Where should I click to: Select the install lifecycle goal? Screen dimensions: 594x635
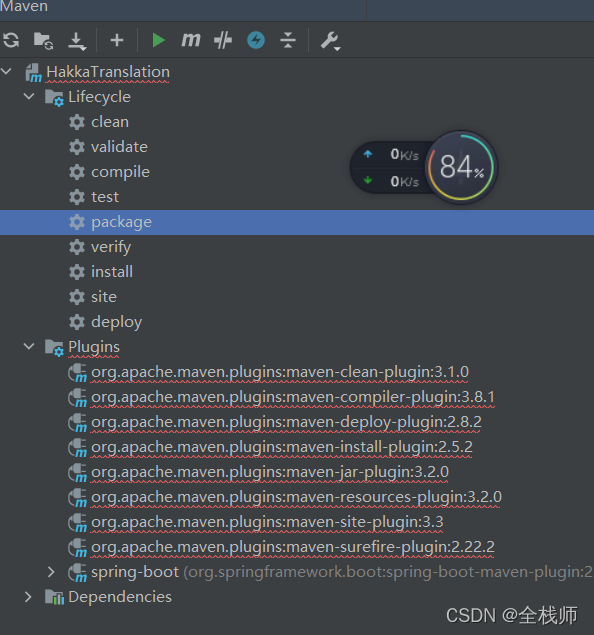coord(112,272)
